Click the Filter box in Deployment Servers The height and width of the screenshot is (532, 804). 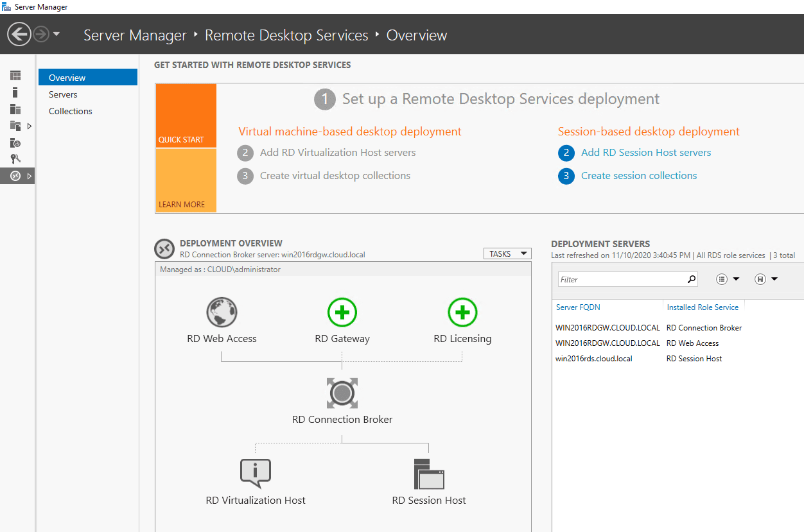(620, 280)
